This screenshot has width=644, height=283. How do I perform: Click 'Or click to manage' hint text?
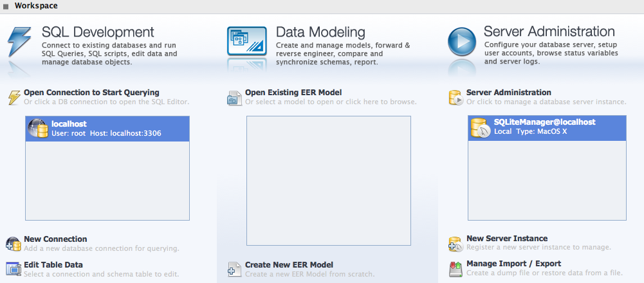[x=546, y=102]
